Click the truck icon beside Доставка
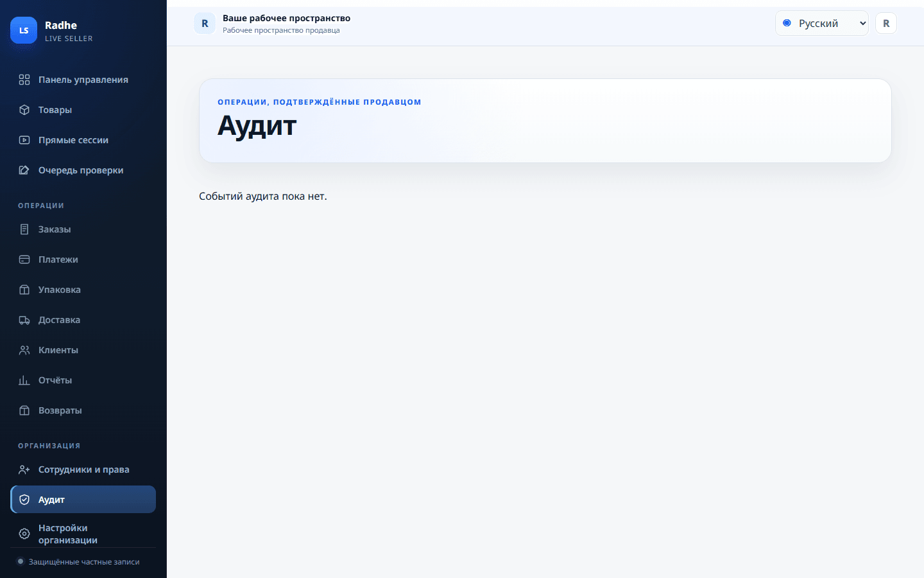 pyautogui.click(x=24, y=320)
